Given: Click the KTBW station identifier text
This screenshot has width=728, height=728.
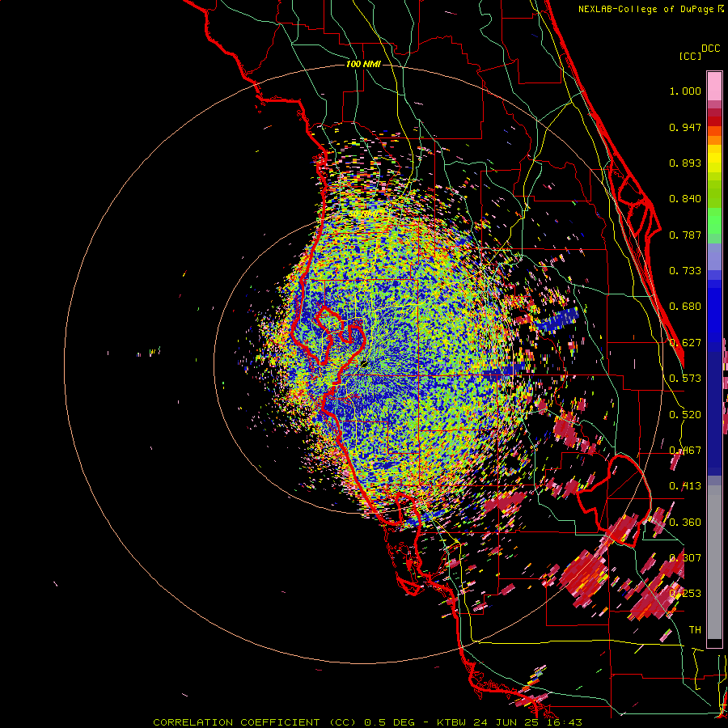Looking at the screenshot, I should [x=453, y=722].
